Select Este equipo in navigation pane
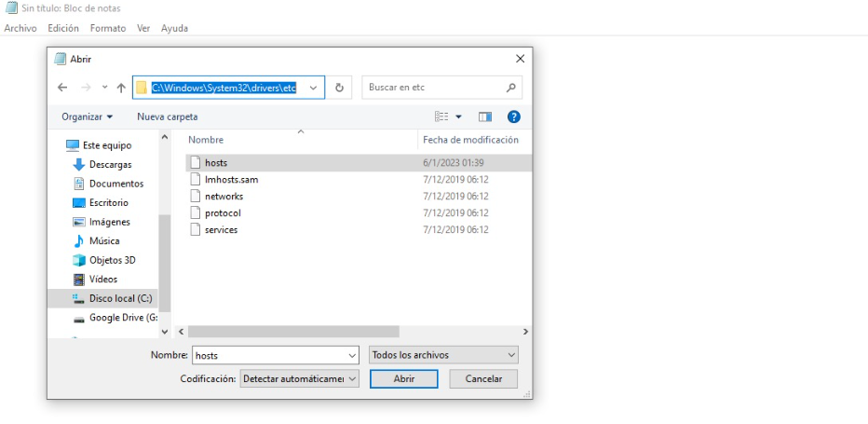Viewport: 868px width, 424px height. 107,145
